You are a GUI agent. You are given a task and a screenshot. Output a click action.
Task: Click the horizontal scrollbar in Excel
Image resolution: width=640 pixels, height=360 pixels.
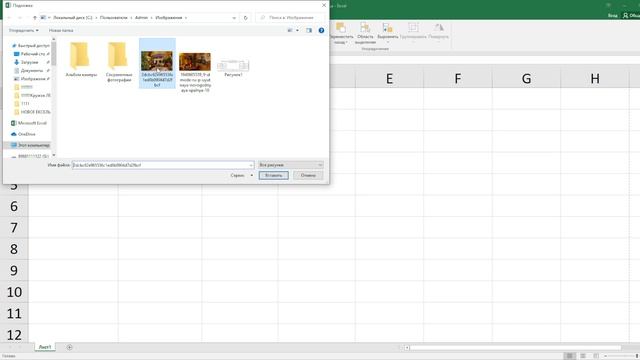point(516,348)
